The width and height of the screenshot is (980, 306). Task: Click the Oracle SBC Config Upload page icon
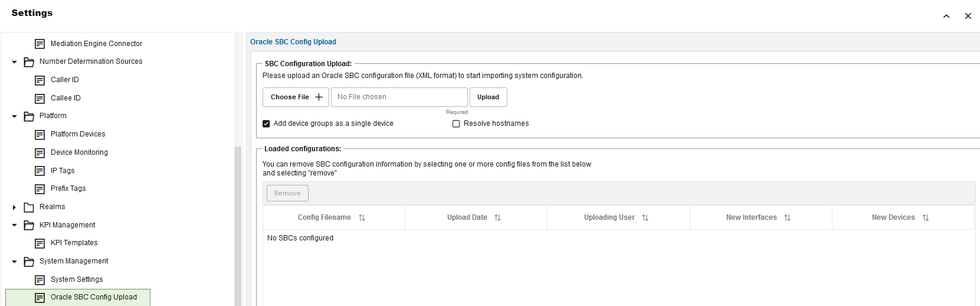click(40, 298)
